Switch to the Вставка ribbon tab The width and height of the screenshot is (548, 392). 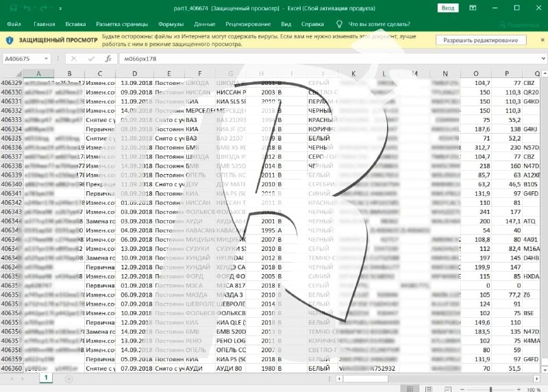(75, 24)
